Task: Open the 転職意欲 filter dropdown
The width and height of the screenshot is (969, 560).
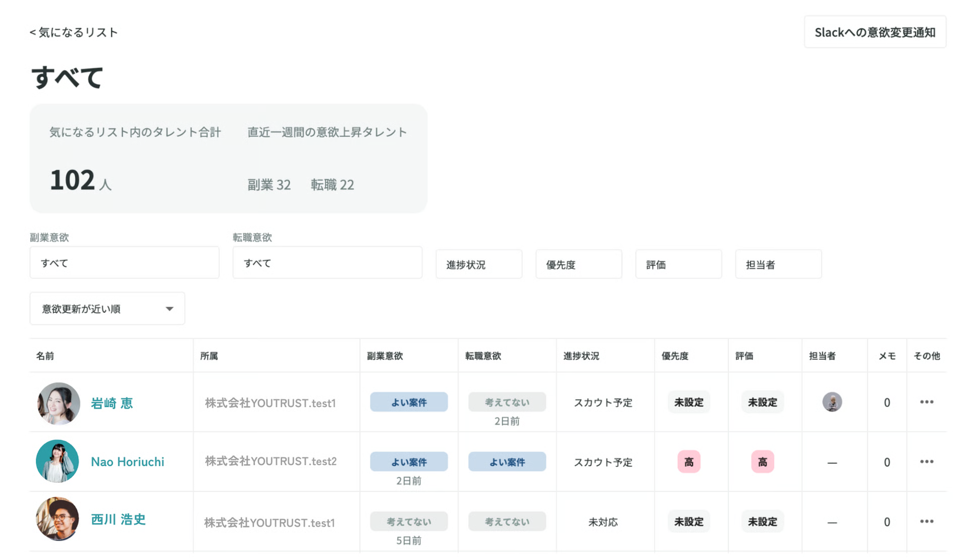Action: click(x=327, y=262)
